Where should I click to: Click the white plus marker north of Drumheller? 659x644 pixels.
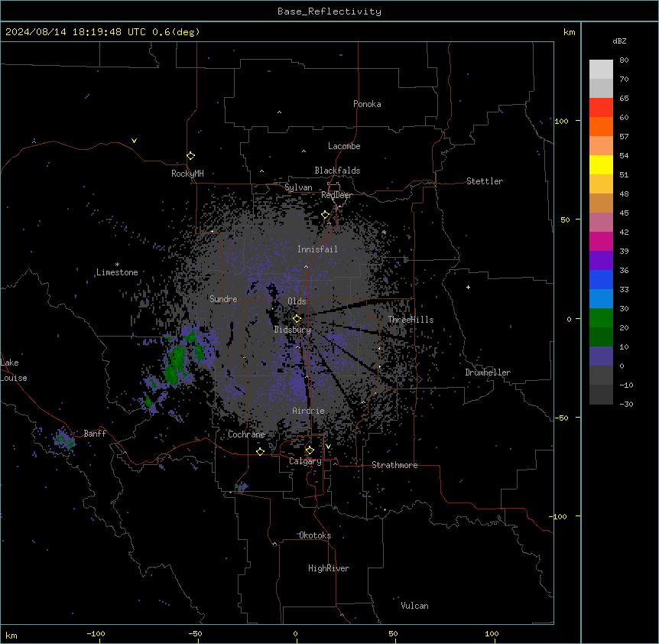468,287
